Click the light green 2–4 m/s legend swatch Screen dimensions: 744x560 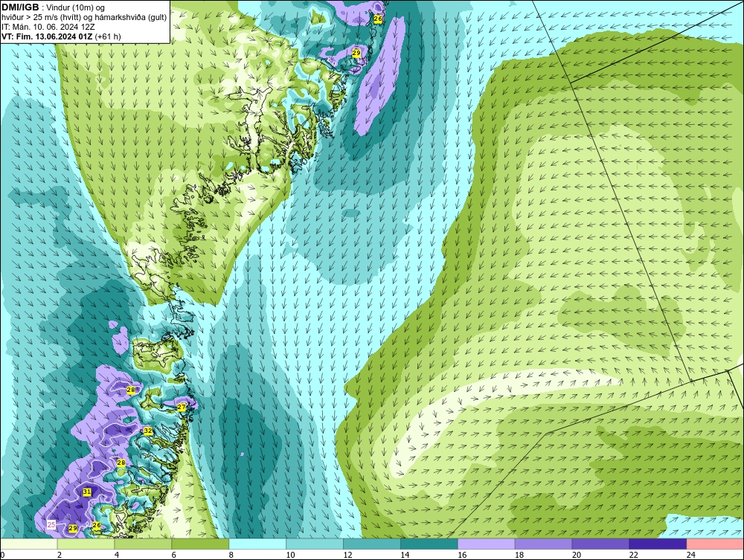pyautogui.click(x=86, y=544)
